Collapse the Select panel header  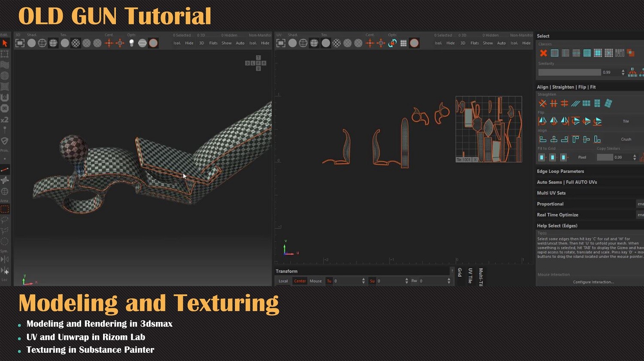[x=543, y=36]
